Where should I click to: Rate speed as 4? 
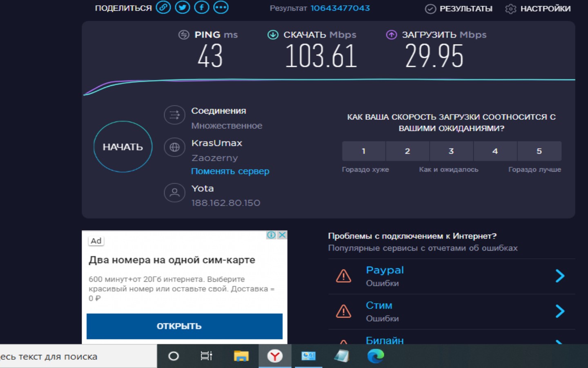click(495, 151)
